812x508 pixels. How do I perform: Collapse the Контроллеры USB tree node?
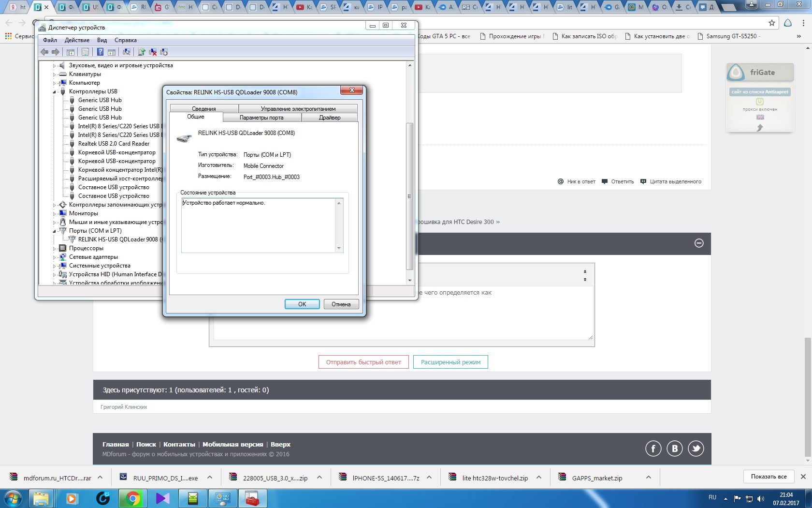(54, 92)
